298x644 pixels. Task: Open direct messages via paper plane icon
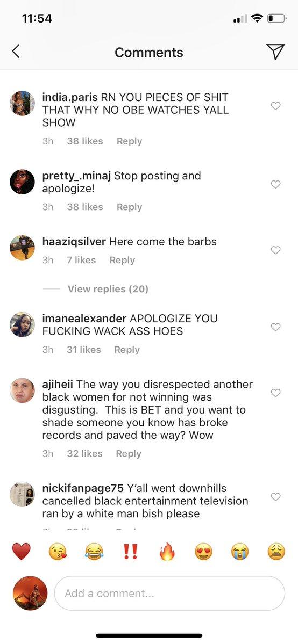(x=275, y=52)
